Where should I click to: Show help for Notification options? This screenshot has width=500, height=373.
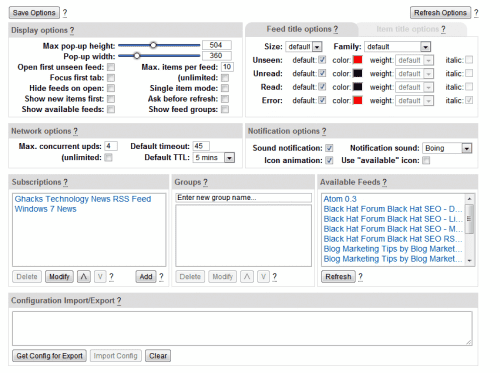324,131
